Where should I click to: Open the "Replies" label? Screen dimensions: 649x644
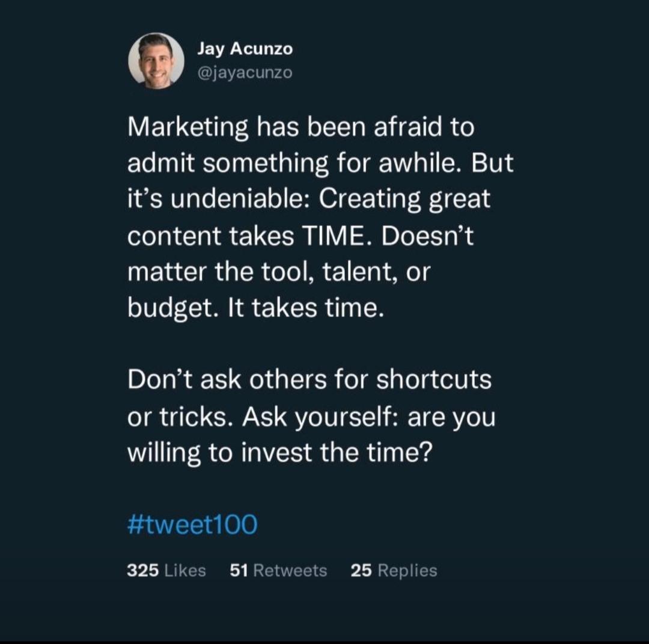(407, 570)
